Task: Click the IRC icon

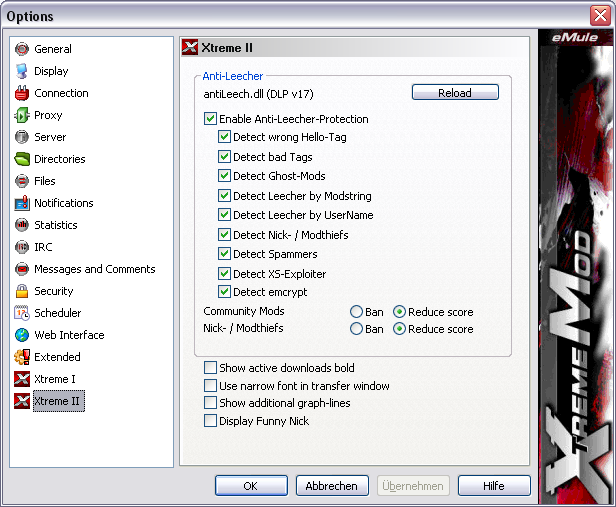Action: (x=22, y=247)
